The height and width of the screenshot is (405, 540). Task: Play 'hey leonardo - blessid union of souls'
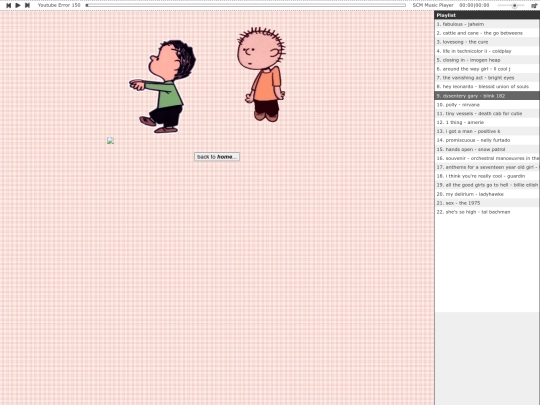click(487, 87)
